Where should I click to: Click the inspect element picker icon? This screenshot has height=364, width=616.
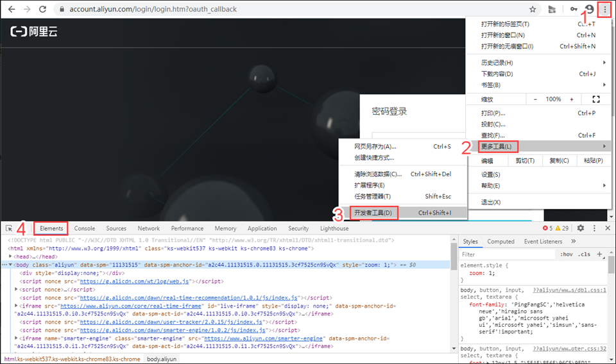point(9,228)
